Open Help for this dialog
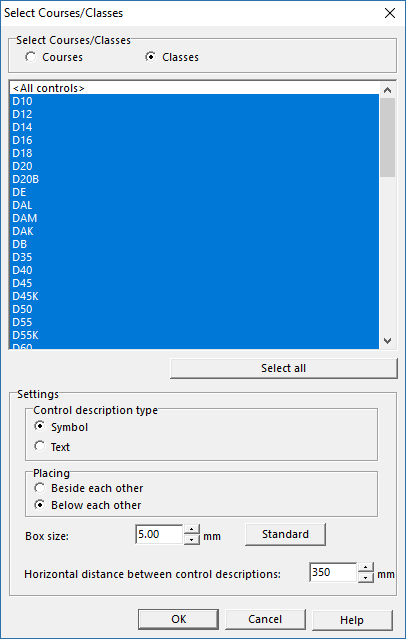Image resolution: width=406 pixels, height=639 pixels. pos(352,620)
